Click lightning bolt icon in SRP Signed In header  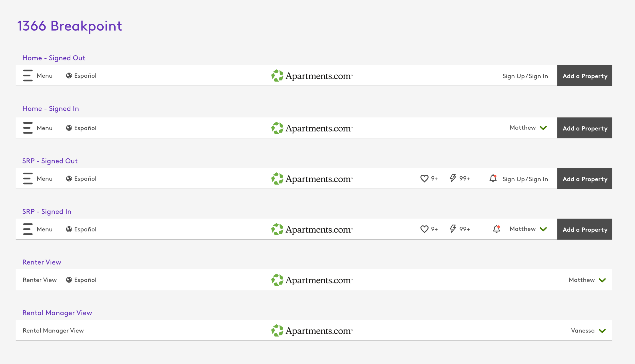pos(453,228)
